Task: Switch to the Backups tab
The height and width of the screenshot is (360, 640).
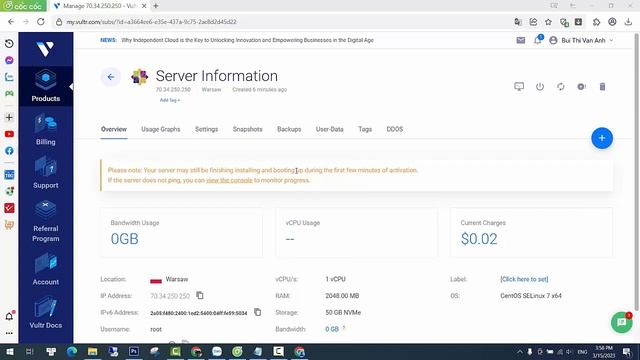Action: point(289,129)
